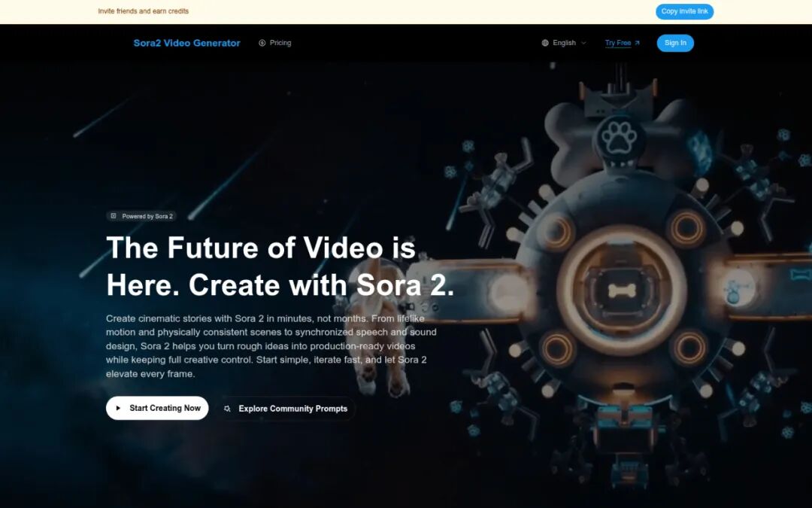Click the paragraph starting 'Create cinematic stories'
The image size is (812, 508).
pos(271,345)
